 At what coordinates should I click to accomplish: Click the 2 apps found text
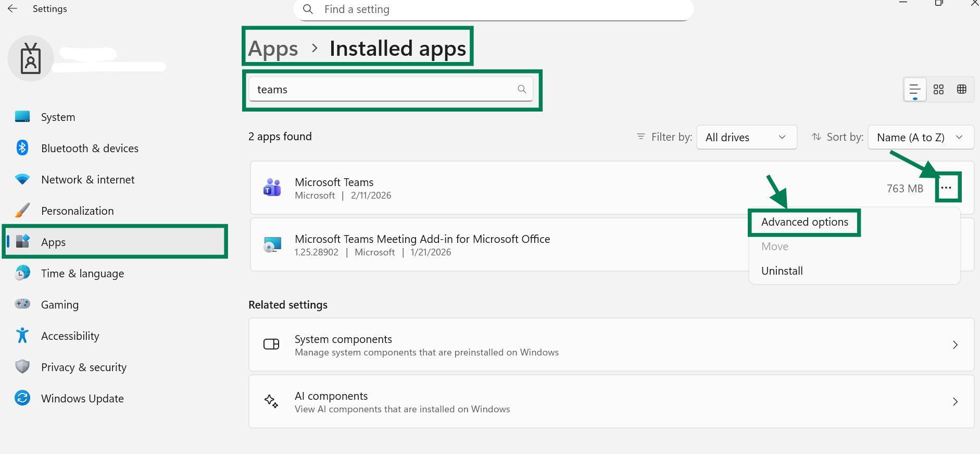coord(280,137)
